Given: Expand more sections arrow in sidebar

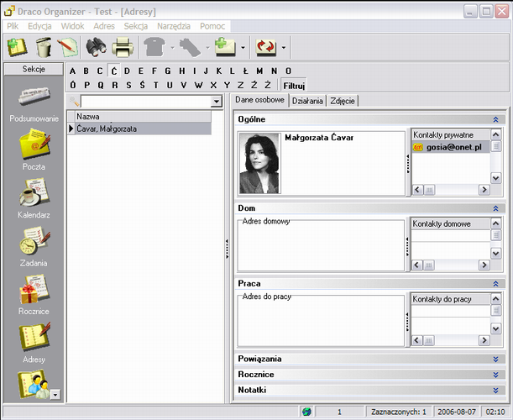Looking at the screenshot, I should [55, 395].
